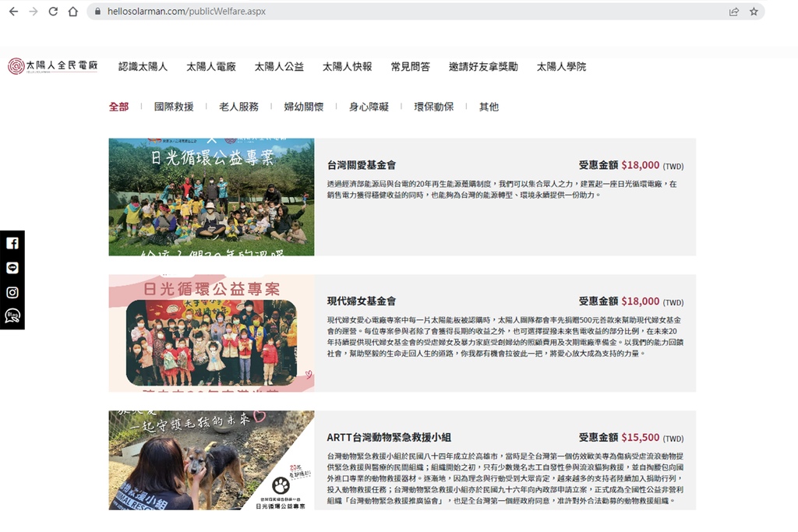Screen dimensions: 798x532
Task: Click the 太陽人全民電廠 site logo
Action: (x=52, y=65)
